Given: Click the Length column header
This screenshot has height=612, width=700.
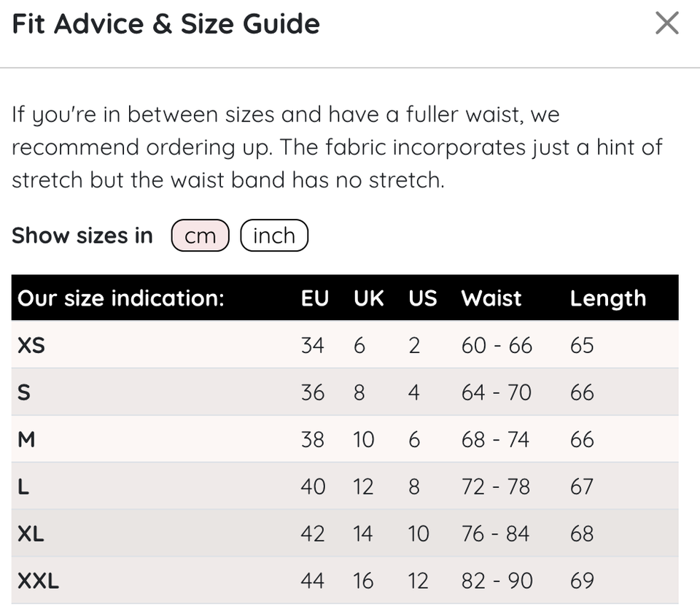Looking at the screenshot, I should [607, 298].
